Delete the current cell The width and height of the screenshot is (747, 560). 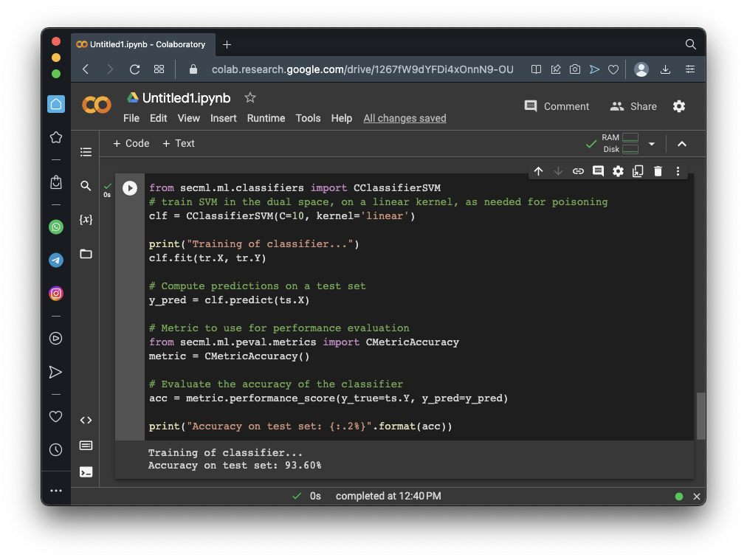point(658,171)
